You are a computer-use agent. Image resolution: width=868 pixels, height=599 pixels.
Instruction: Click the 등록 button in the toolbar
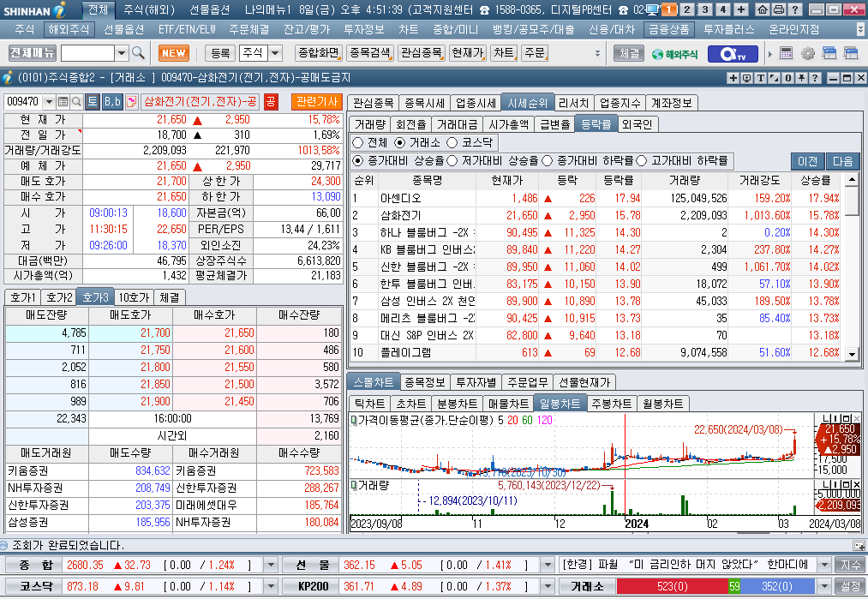coord(220,53)
